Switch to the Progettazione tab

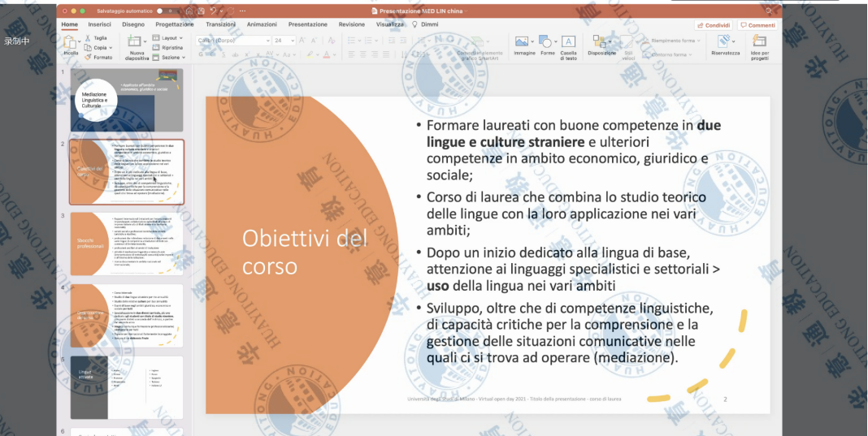tap(175, 24)
